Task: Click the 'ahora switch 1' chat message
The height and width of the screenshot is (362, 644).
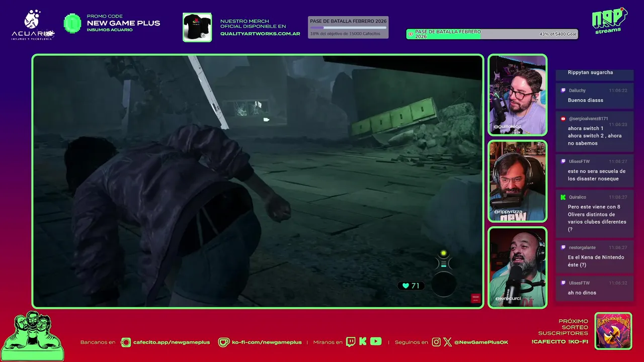Action: 595,136
